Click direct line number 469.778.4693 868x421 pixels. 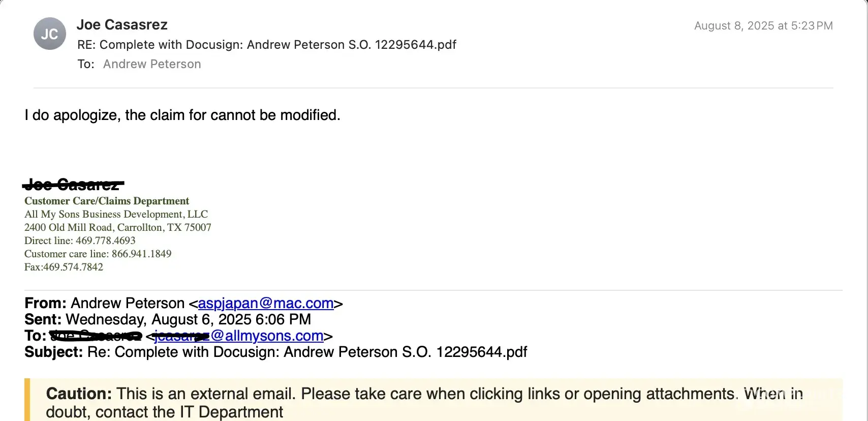[106, 240]
